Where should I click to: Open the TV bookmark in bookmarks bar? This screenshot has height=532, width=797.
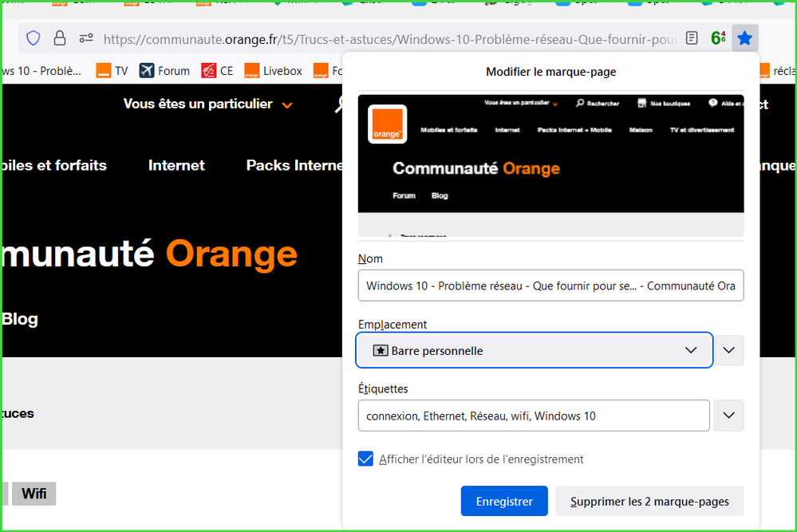[112, 71]
